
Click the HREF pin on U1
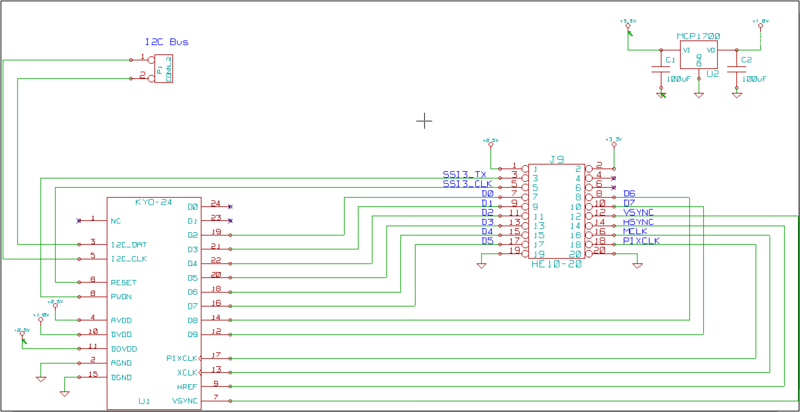pyautogui.click(x=187, y=385)
